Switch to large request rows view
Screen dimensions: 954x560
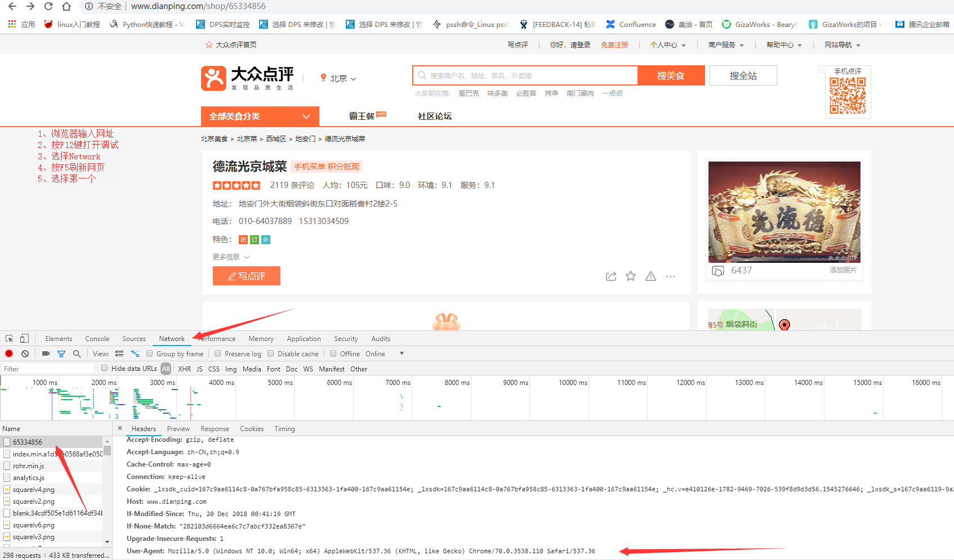[119, 353]
